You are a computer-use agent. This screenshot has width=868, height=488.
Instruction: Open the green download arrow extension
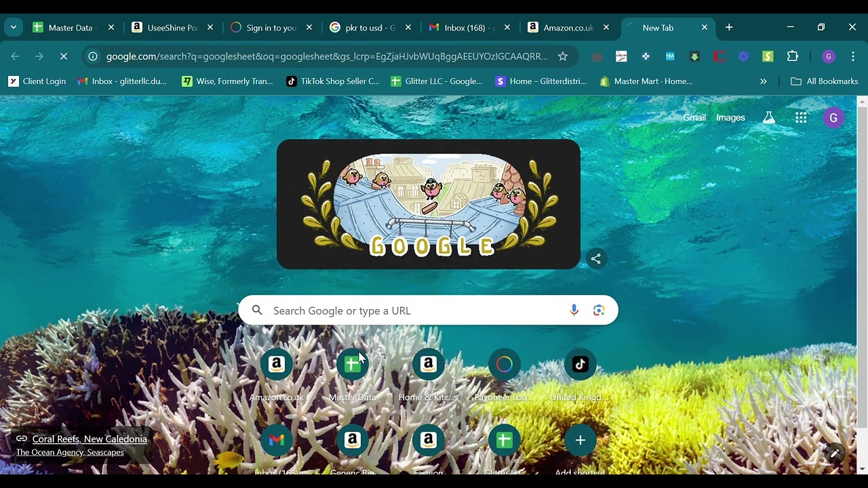pos(694,56)
